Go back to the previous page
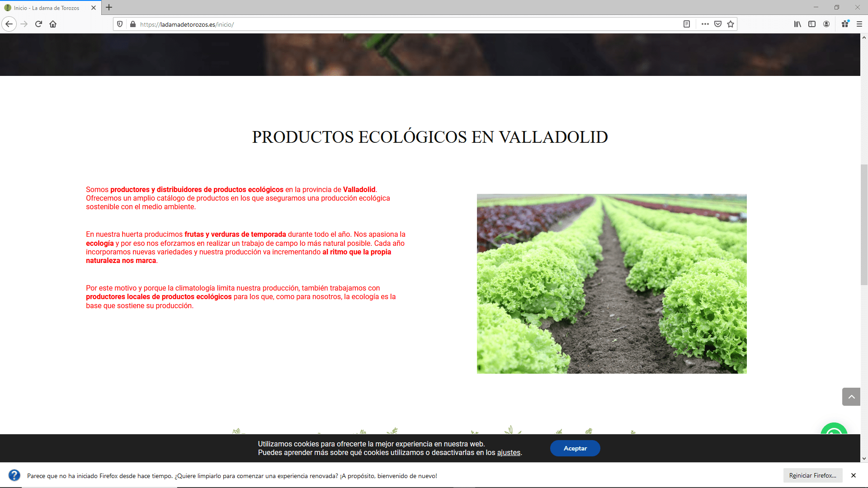The image size is (868, 488). pos(9,24)
